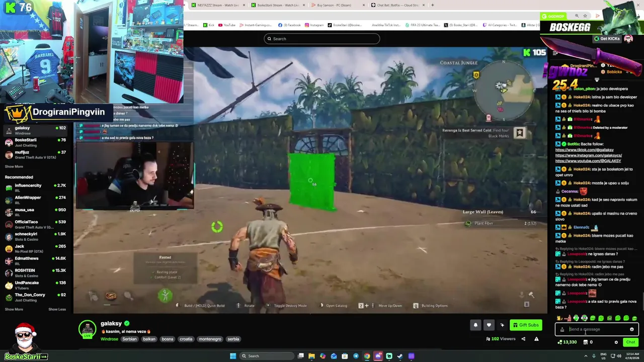Click the bosna stream tag
Viewport: 644px width, 362px height.
tap(168, 339)
